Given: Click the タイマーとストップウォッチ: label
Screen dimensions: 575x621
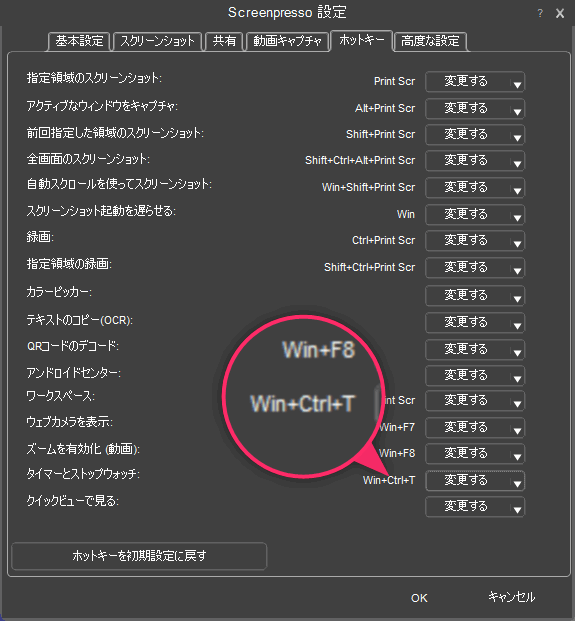Looking at the screenshot, I should 83,474.
